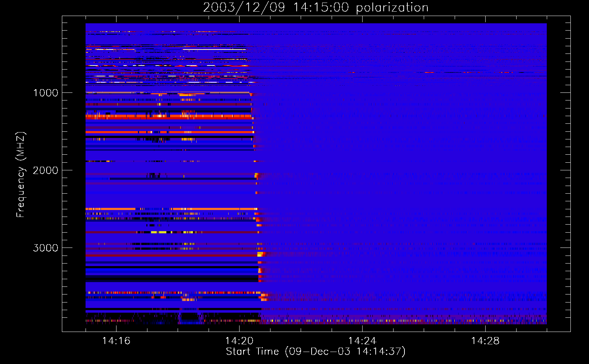Click the 3000 frequency tick label
Viewport: 589px width, 364px height.
point(46,248)
